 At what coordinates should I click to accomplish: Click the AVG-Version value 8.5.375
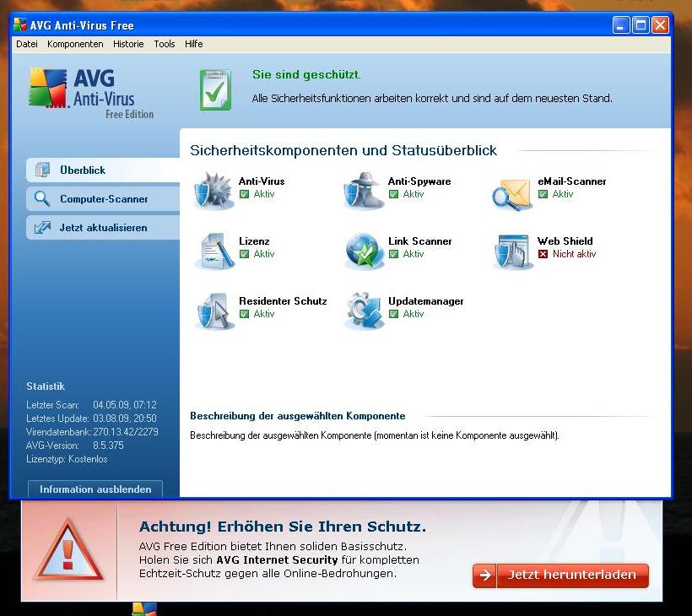(x=108, y=446)
